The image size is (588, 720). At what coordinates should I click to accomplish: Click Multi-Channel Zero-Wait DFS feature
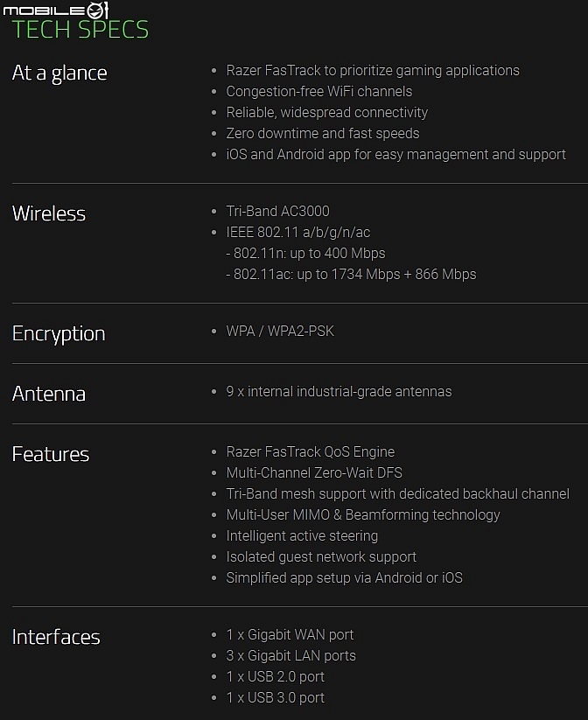pos(314,472)
